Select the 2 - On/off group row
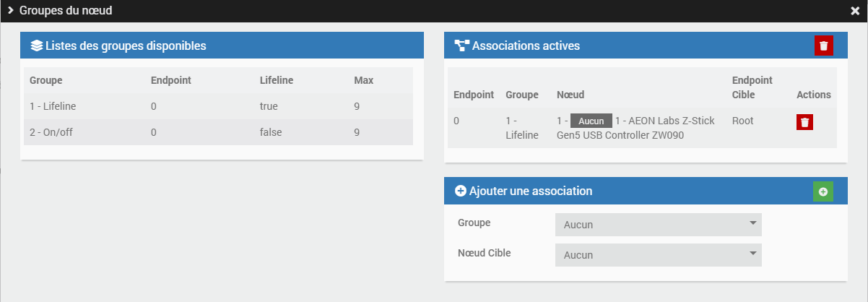 [218, 132]
